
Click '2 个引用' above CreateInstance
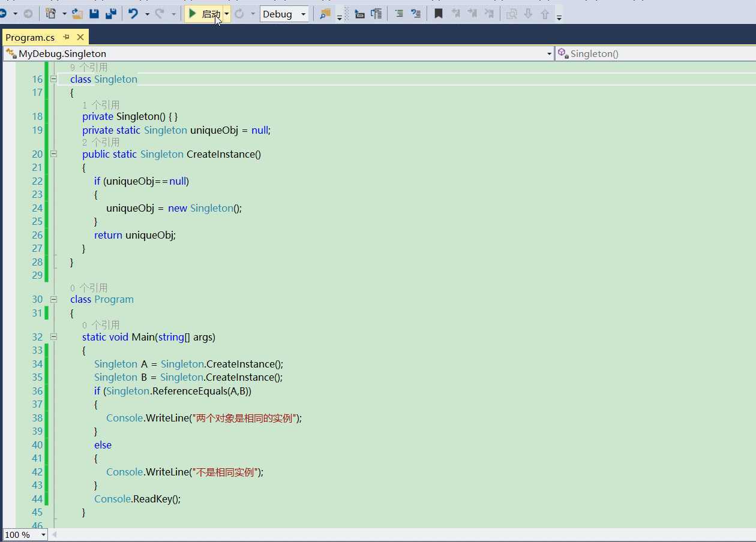[x=101, y=142]
